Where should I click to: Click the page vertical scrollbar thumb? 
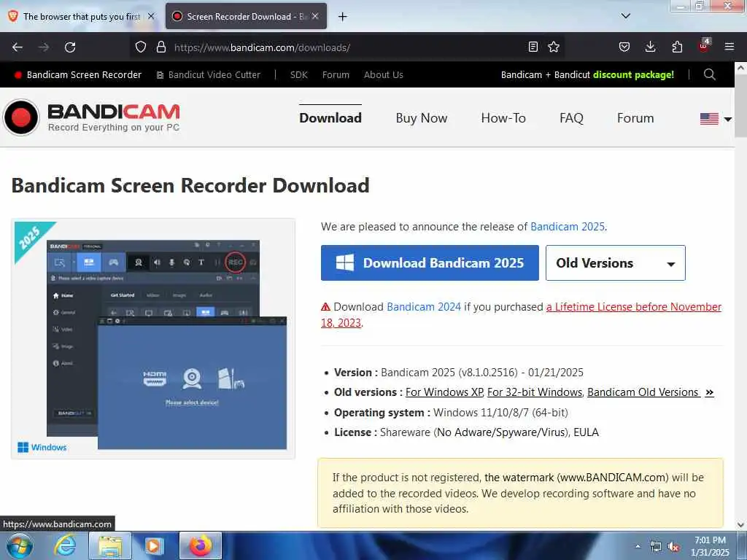click(741, 105)
